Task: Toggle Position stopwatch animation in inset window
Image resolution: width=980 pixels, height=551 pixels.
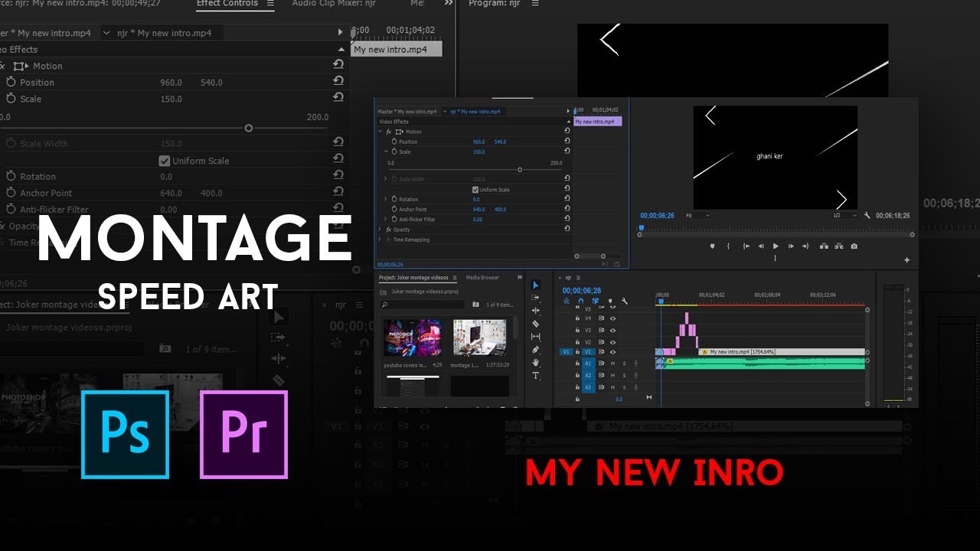Action: [394, 142]
